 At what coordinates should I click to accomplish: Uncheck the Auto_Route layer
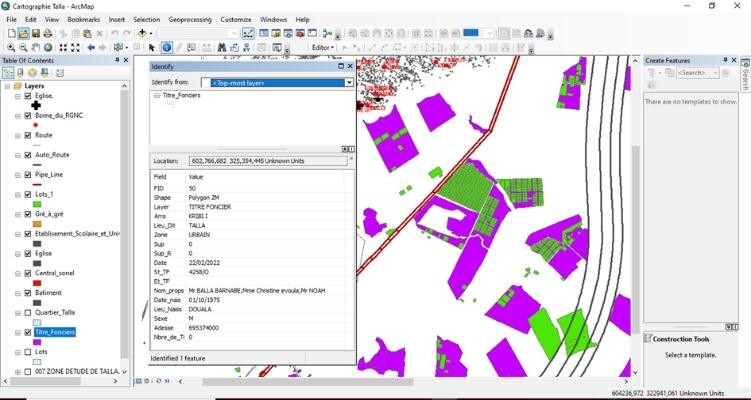27,155
